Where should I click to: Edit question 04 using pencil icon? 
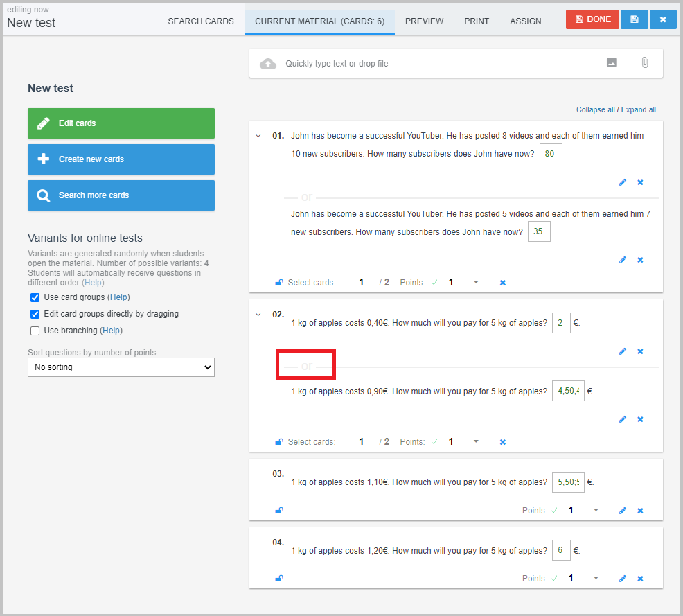(623, 579)
